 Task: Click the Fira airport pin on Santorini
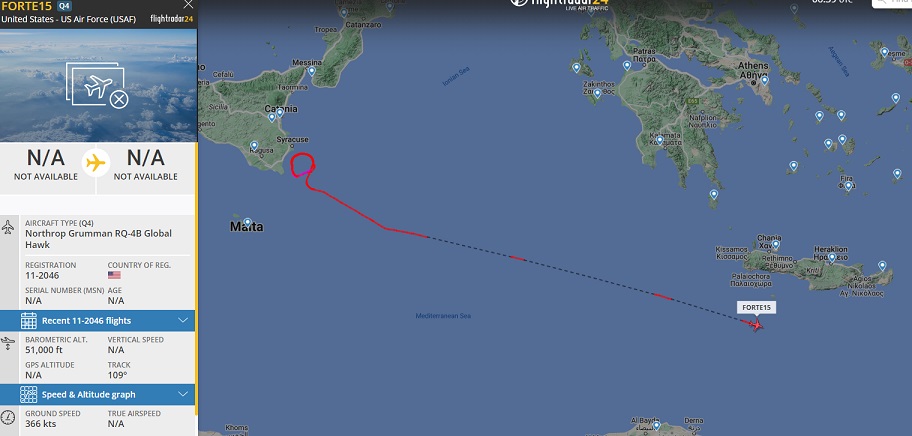pyautogui.click(x=848, y=185)
